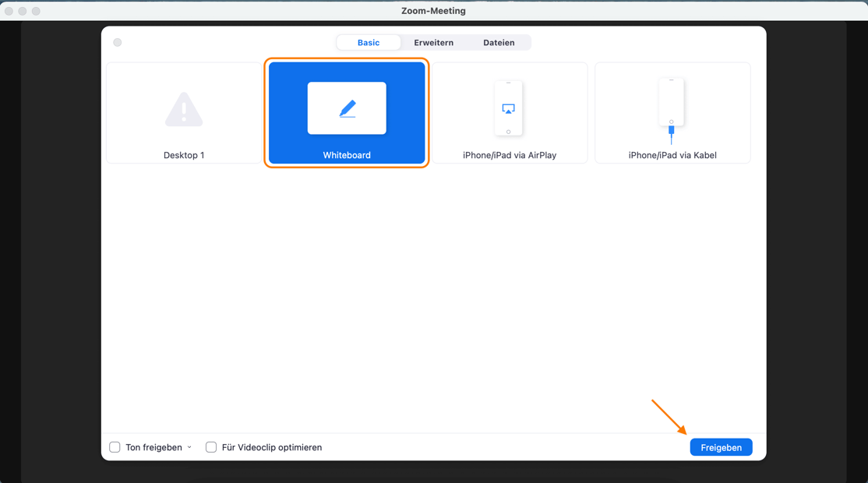Click the "iPhone/iPad via AirPlay" label
Viewport: 868px width, 483px height.
(510, 155)
